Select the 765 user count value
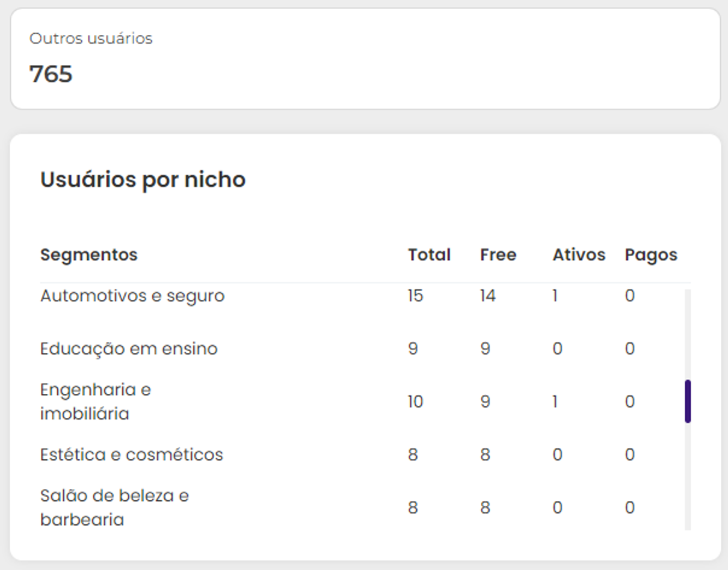This screenshot has width=728, height=570. (x=51, y=74)
